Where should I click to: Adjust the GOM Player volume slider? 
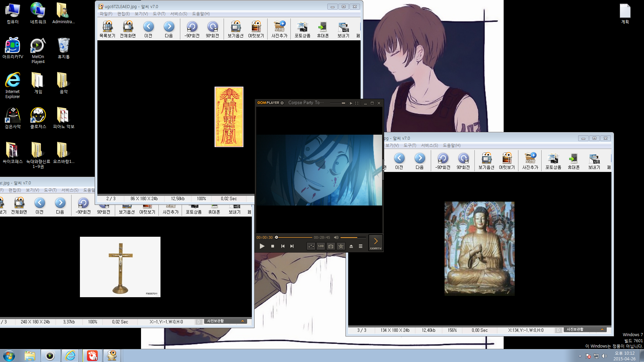point(353,237)
